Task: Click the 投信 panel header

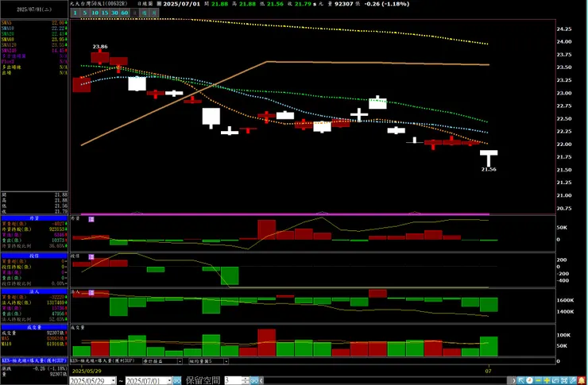Action: [x=34, y=256]
